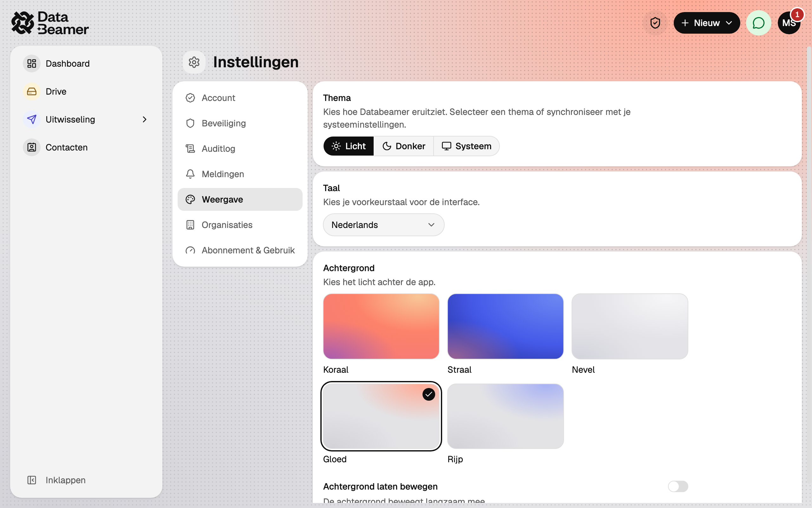Viewport: 812px width, 508px height.
Task: Click the Thema section heading
Action: click(x=337, y=98)
